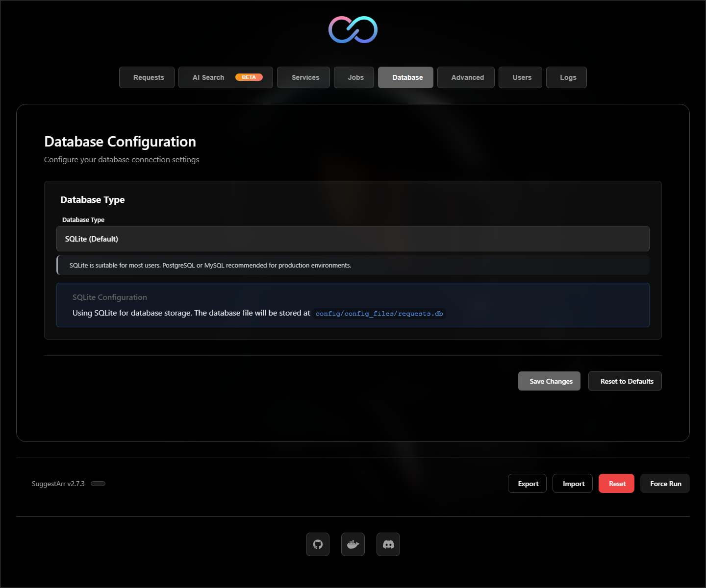Select the Database tab
The width and height of the screenshot is (706, 588).
[x=405, y=77]
